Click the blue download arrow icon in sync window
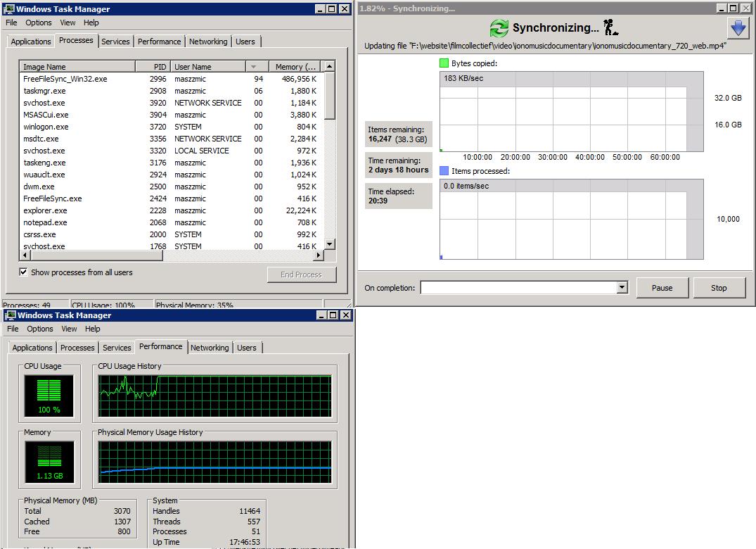756x549 pixels. 738,28
